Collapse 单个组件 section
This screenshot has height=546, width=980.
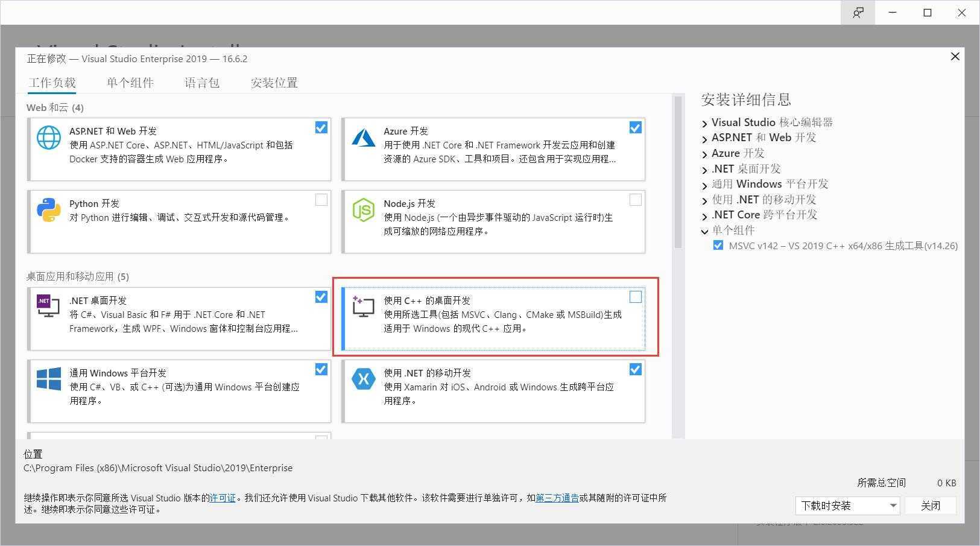tap(704, 231)
